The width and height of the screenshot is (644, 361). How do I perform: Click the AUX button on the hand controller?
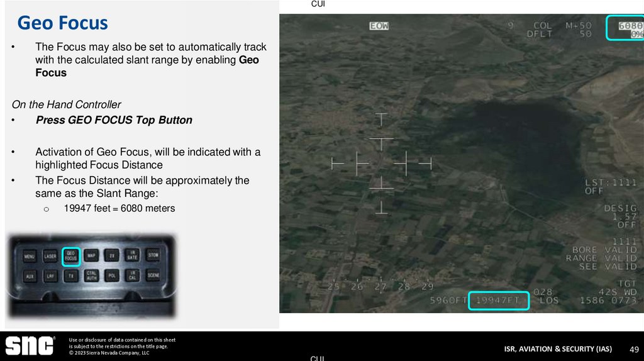[x=30, y=276]
